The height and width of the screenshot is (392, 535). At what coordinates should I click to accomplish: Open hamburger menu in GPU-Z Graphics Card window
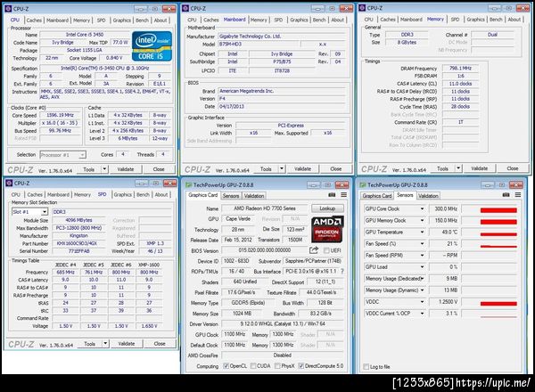343,195
